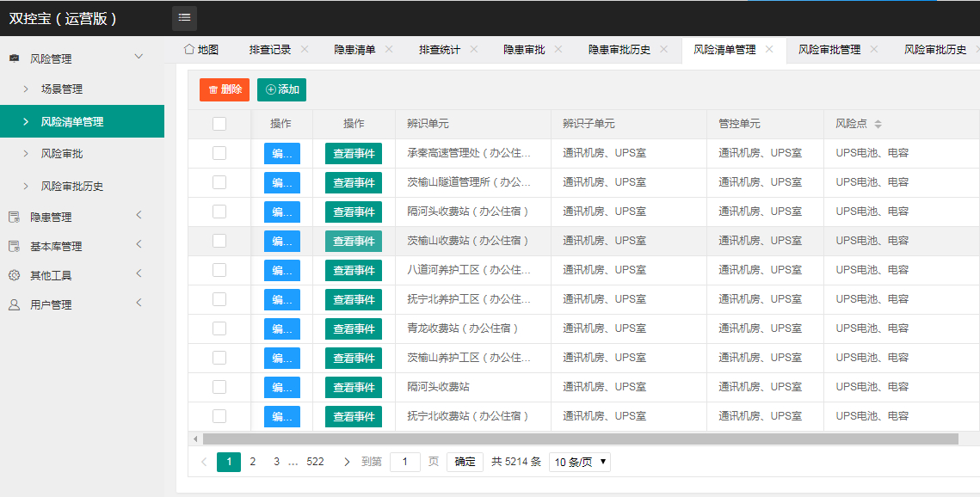
Task: Go to page 3
Action: pos(276,462)
